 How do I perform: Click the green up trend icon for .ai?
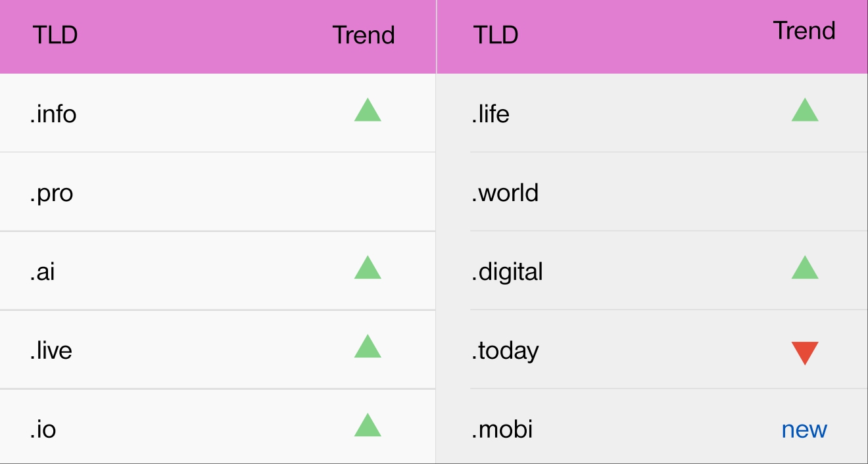point(368,268)
